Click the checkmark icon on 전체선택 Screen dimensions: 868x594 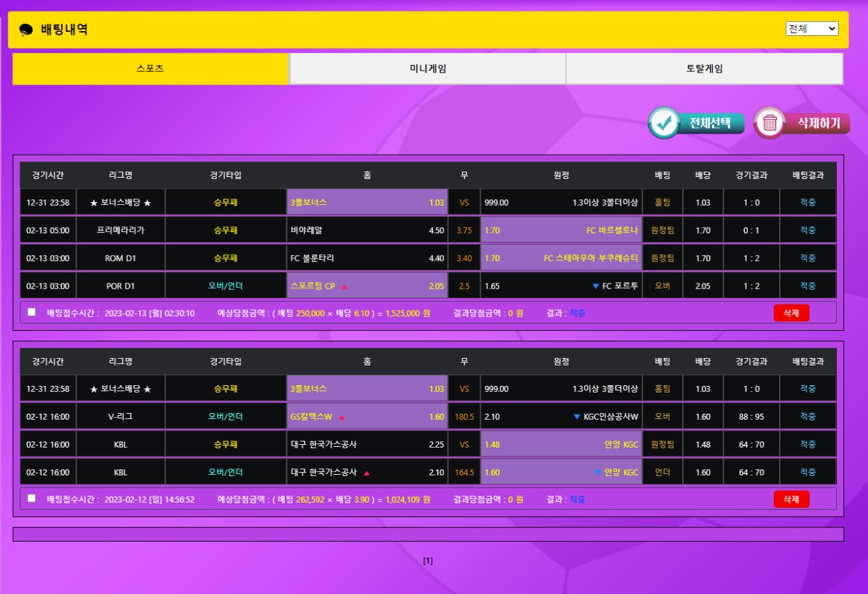pyautogui.click(x=665, y=123)
